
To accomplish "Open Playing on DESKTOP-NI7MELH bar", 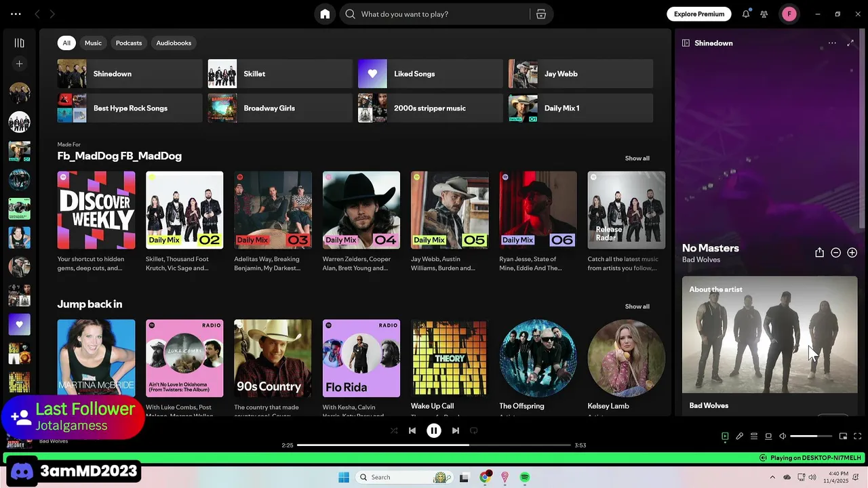I will pos(810,458).
